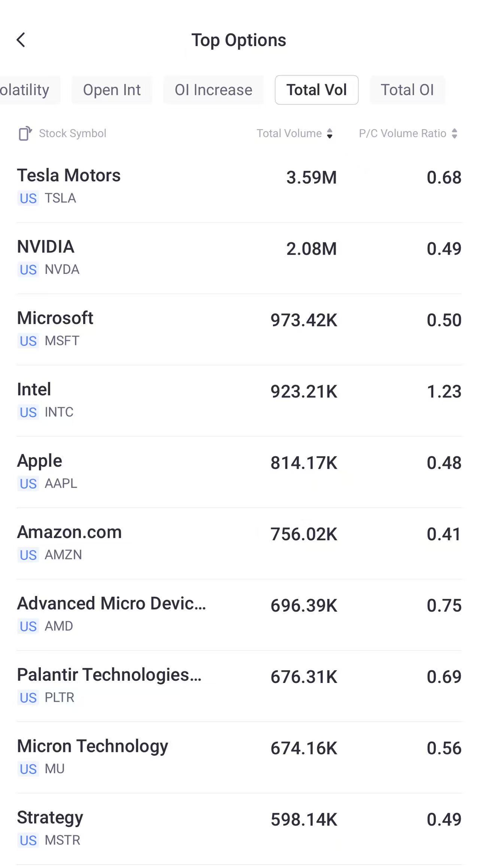The width and height of the screenshot is (479, 868).
Task: Switch to the OI Increase tab
Action: tap(213, 90)
